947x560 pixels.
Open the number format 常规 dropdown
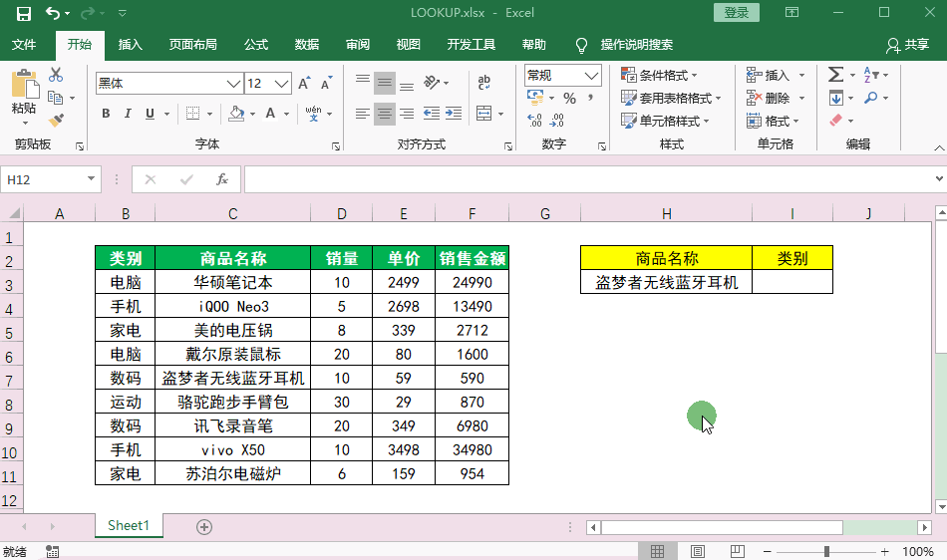pyautogui.click(x=591, y=76)
